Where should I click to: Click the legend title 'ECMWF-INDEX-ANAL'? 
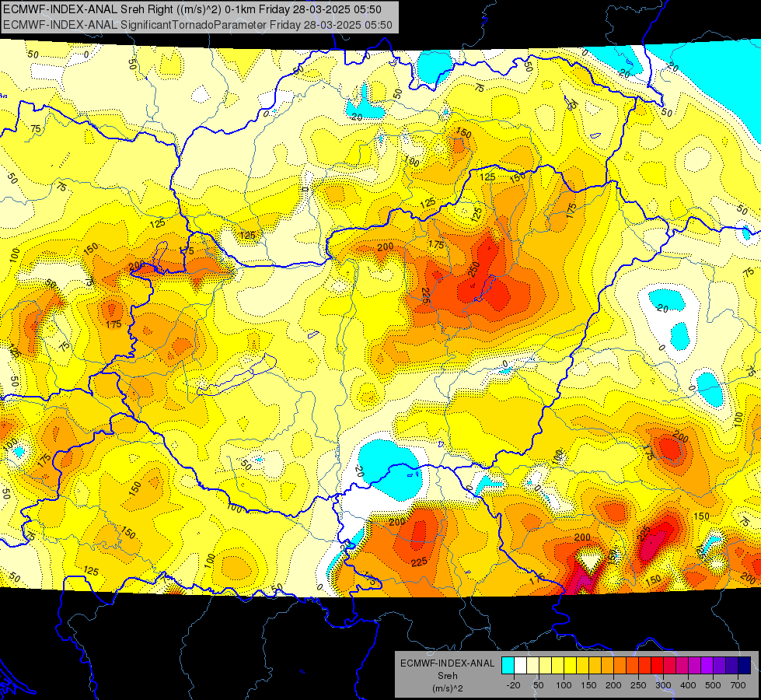click(448, 663)
